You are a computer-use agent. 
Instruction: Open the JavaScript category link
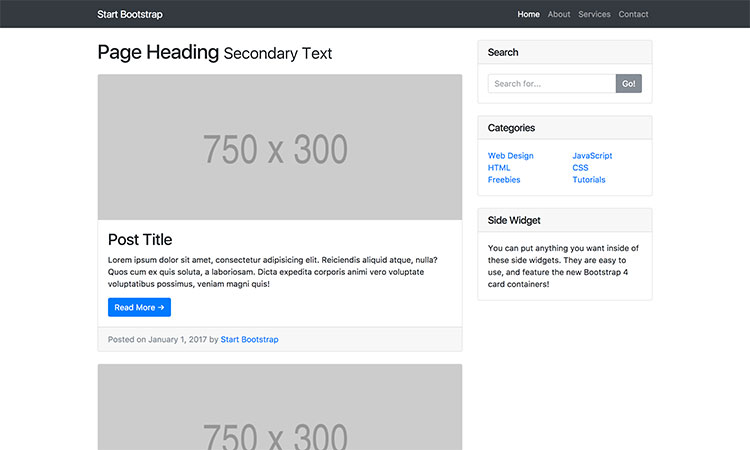(592, 156)
